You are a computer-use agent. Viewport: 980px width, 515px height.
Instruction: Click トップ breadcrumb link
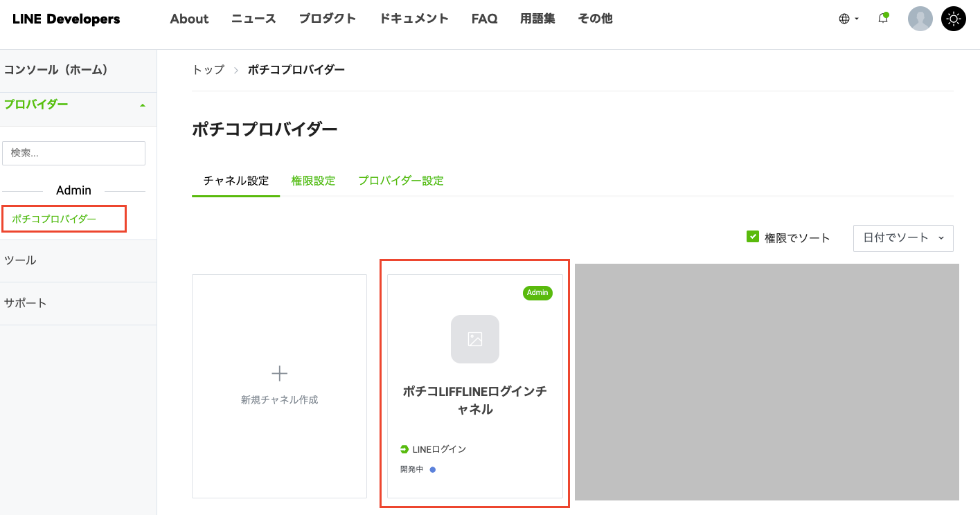tap(208, 70)
